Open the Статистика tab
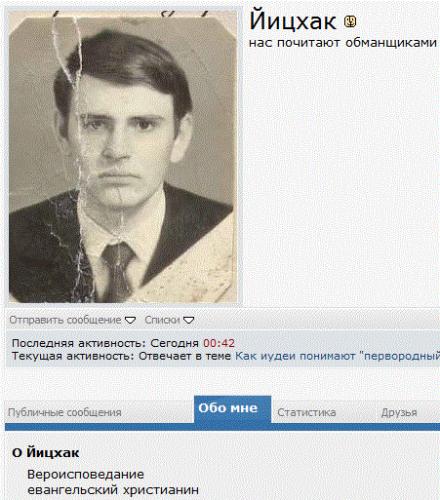The height and width of the screenshot is (500, 440). coord(307,412)
